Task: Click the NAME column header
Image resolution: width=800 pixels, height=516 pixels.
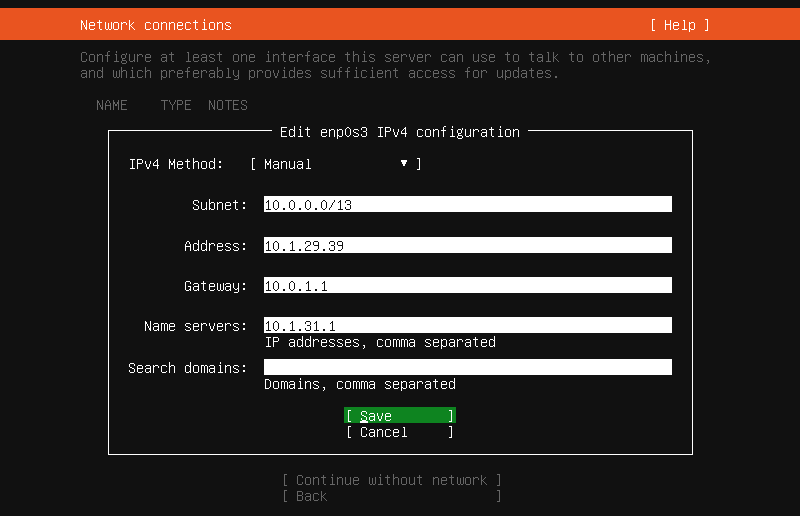Action: [112, 105]
